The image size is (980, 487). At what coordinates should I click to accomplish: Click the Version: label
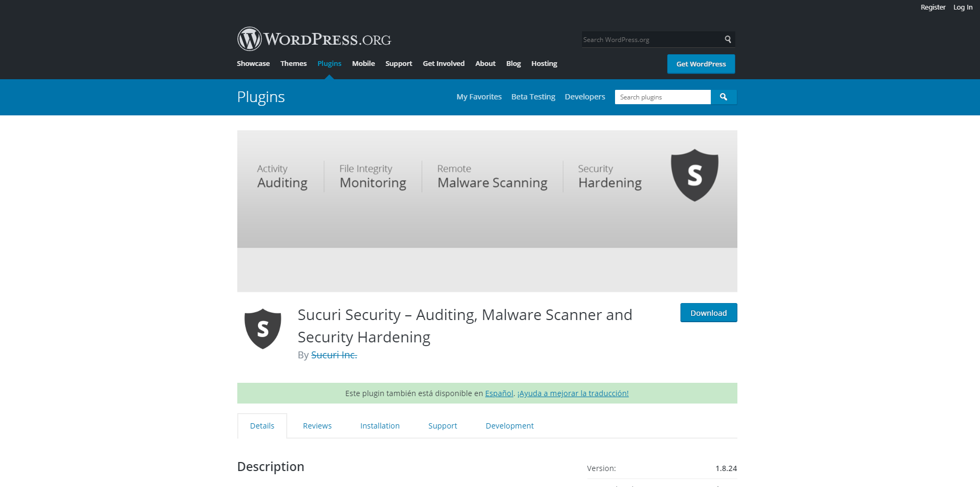[601, 468]
